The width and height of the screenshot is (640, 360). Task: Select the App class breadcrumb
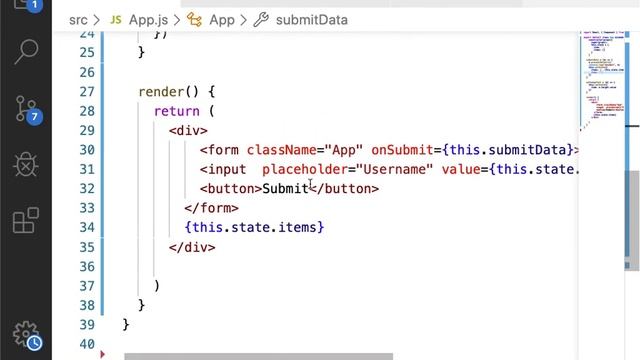pos(222,20)
